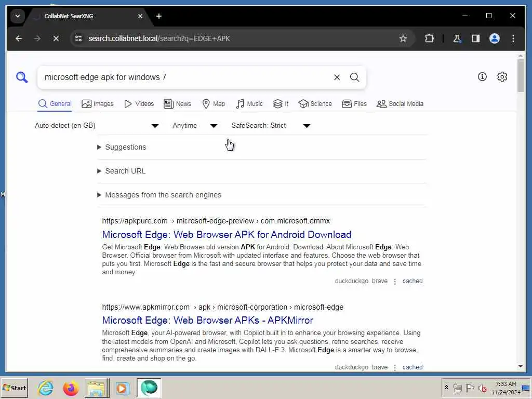Switch to the Science tab

(x=315, y=104)
